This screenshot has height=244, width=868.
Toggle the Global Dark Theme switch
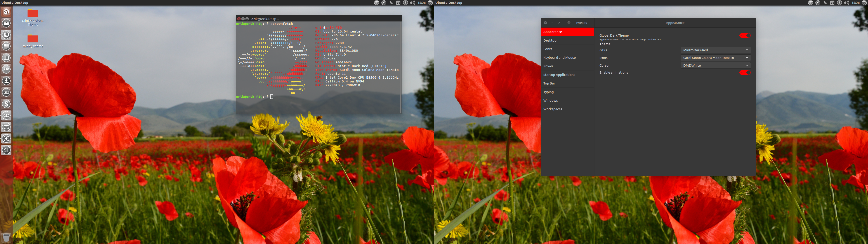coord(745,35)
